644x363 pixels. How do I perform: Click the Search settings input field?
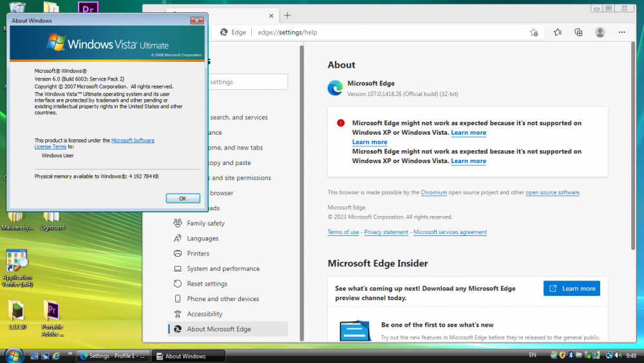point(248,82)
